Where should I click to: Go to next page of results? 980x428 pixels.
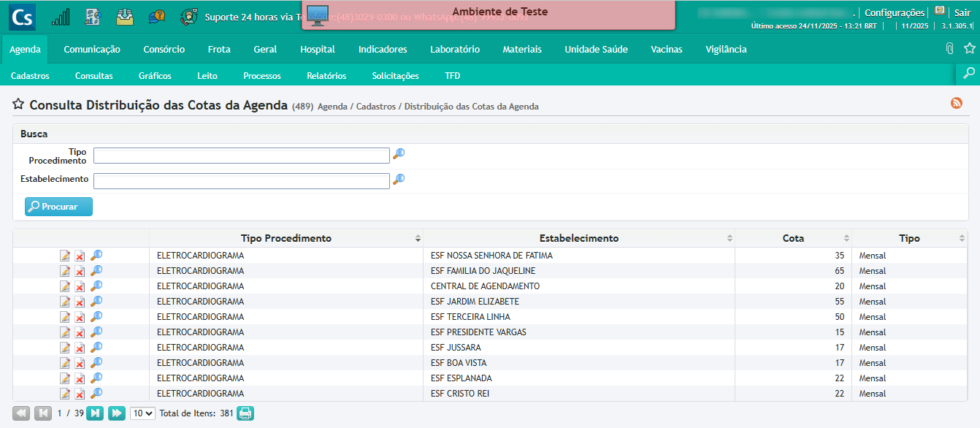(95, 413)
